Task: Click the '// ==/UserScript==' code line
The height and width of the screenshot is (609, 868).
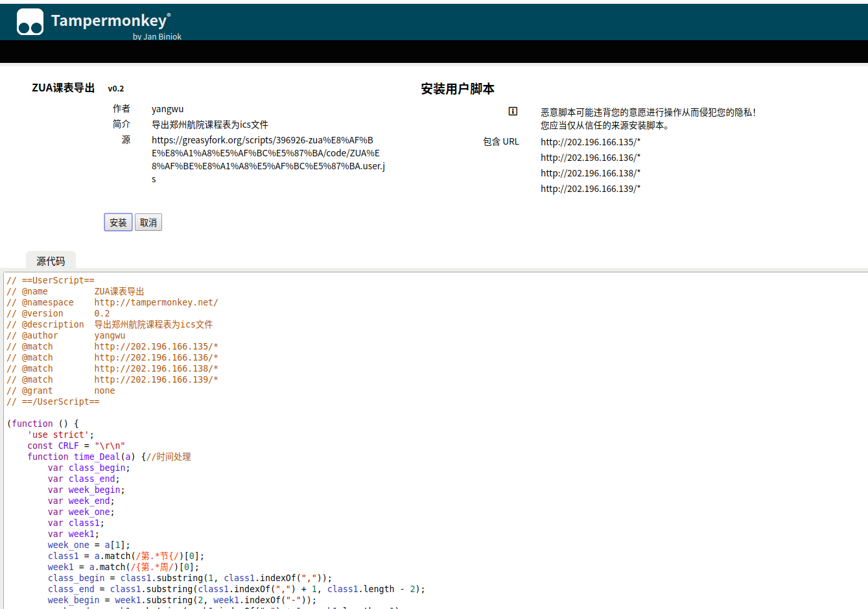Action: click(x=53, y=401)
